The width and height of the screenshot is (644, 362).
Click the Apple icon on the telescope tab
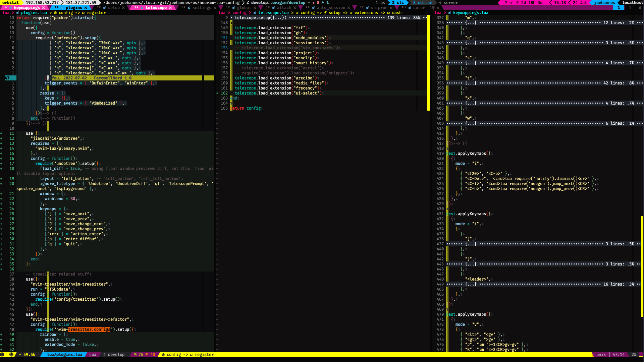coord(142,7)
